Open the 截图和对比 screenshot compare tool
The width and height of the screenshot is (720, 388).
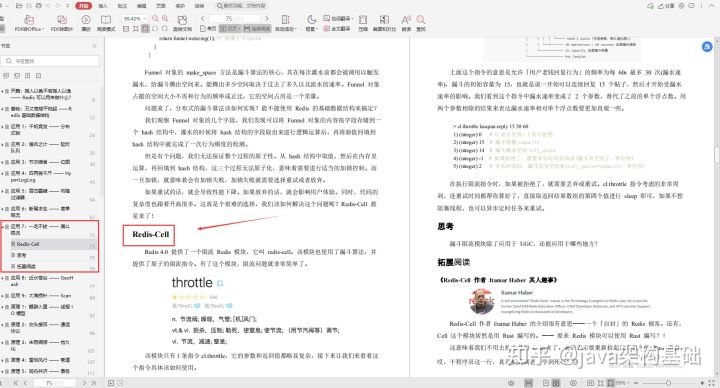coord(384,23)
